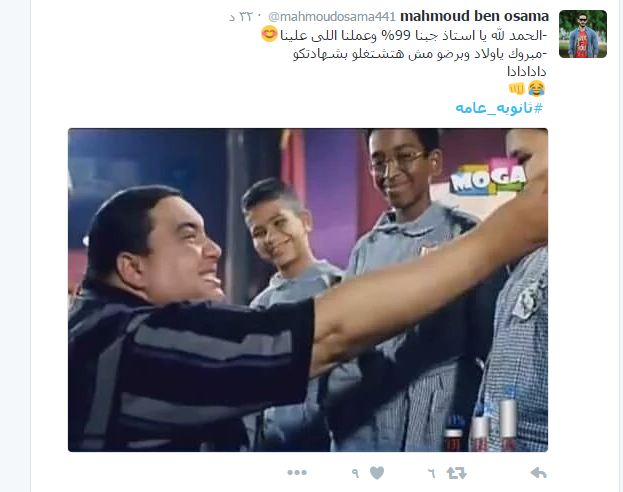Click the smiling blush emoji in first line
The image size is (623, 492).
(x=269, y=34)
